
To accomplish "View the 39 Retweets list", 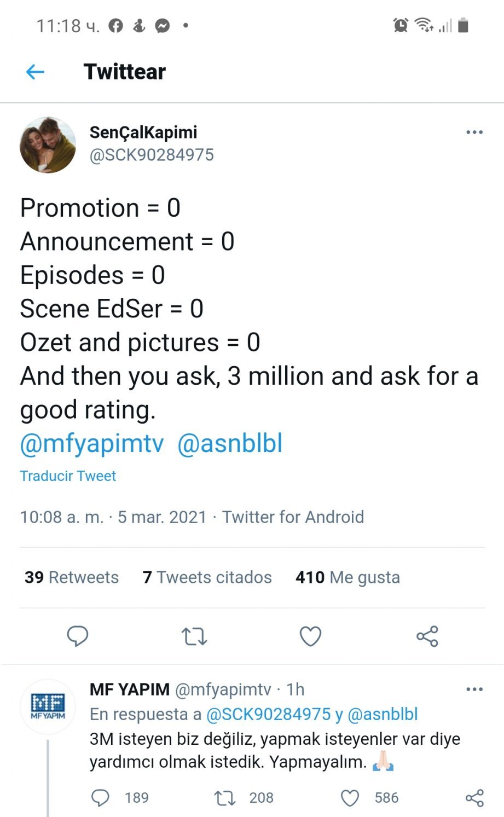I will pyautogui.click(x=72, y=577).
